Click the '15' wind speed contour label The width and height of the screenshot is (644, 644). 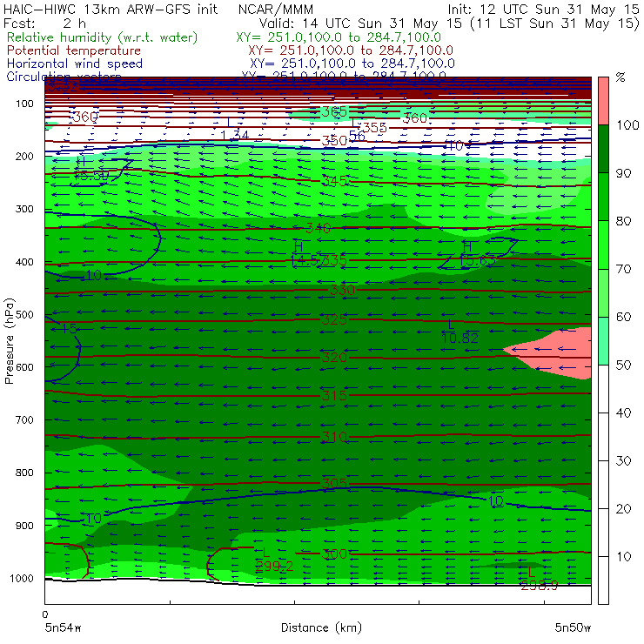point(69,329)
